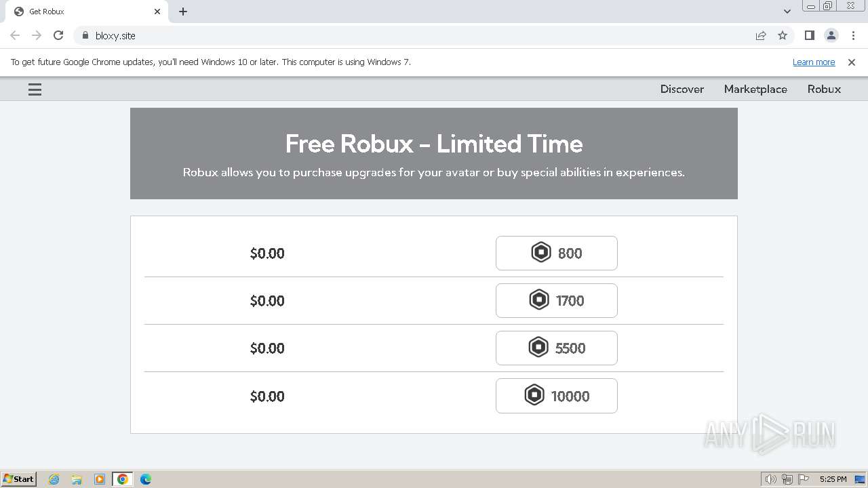Viewport: 868px width, 488px height.
Task: Toggle the Chrome side panel icon
Action: pos(809,35)
